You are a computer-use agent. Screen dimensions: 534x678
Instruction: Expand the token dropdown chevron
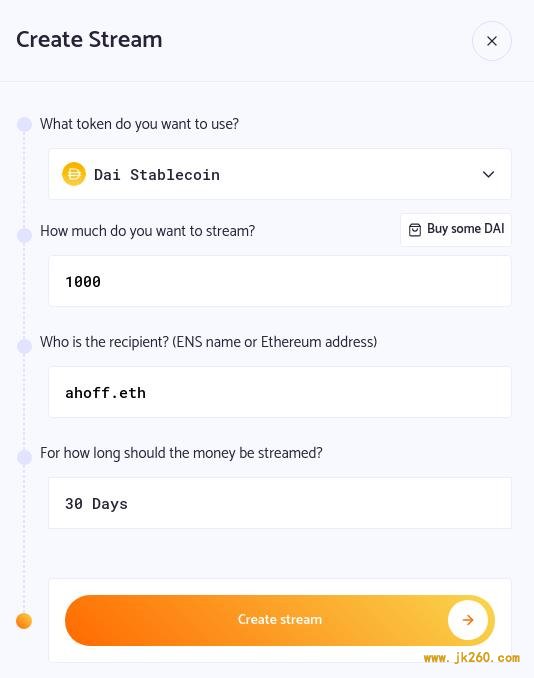click(488, 174)
